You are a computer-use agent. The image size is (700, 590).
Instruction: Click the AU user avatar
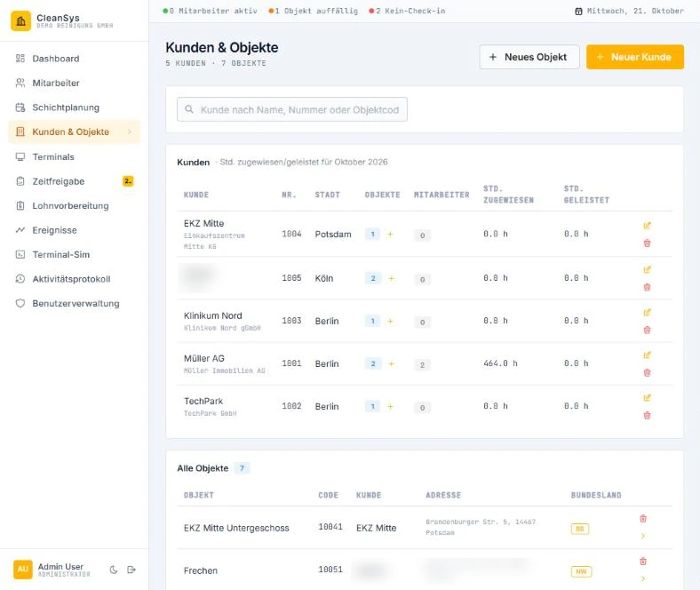coord(23,570)
